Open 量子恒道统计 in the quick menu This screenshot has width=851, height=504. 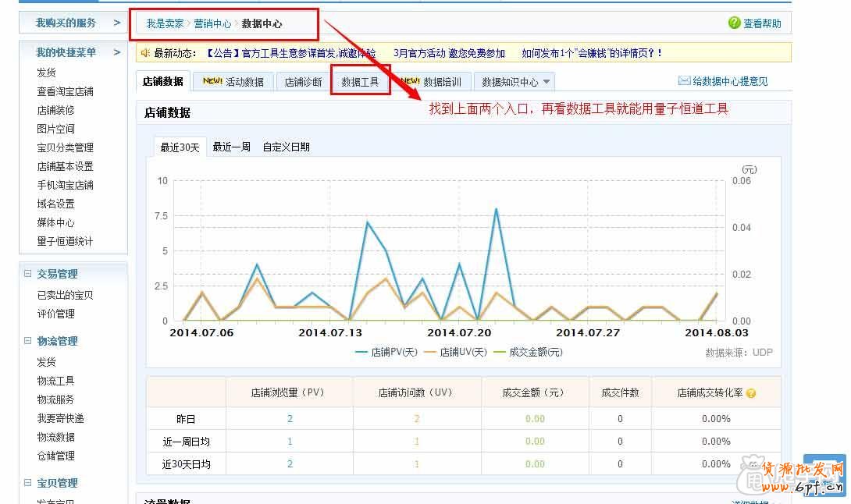[65, 241]
